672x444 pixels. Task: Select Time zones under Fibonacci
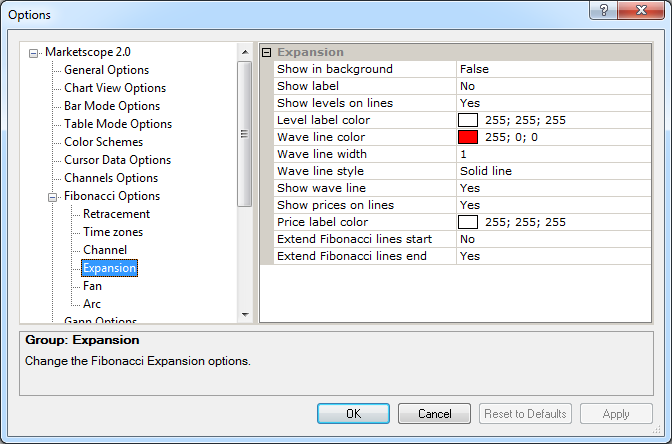[x=113, y=232]
